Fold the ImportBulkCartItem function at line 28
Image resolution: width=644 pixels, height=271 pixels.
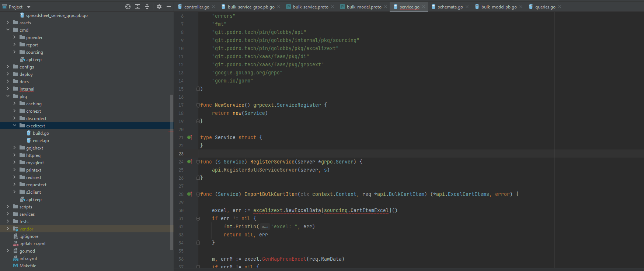pyautogui.click(x=198, y=194)
